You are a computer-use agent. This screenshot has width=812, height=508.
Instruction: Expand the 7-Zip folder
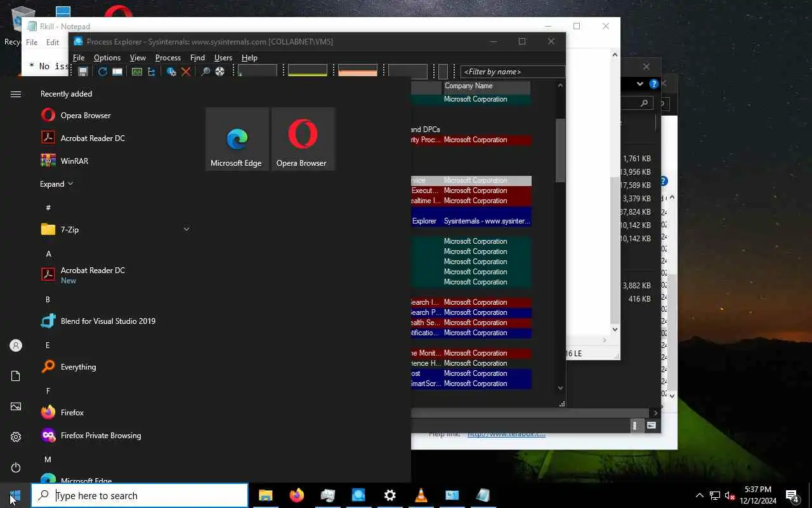(x=187, y=229)
